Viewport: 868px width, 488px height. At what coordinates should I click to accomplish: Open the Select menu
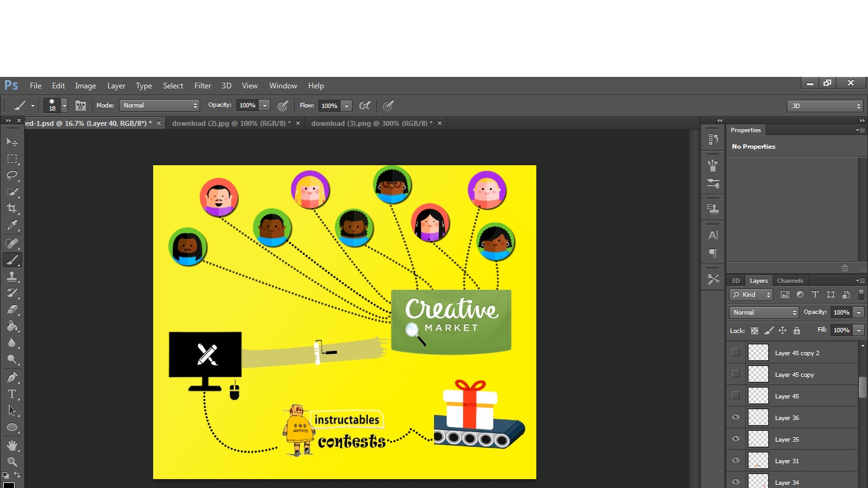pyautogui.click(x=173, y=86)
